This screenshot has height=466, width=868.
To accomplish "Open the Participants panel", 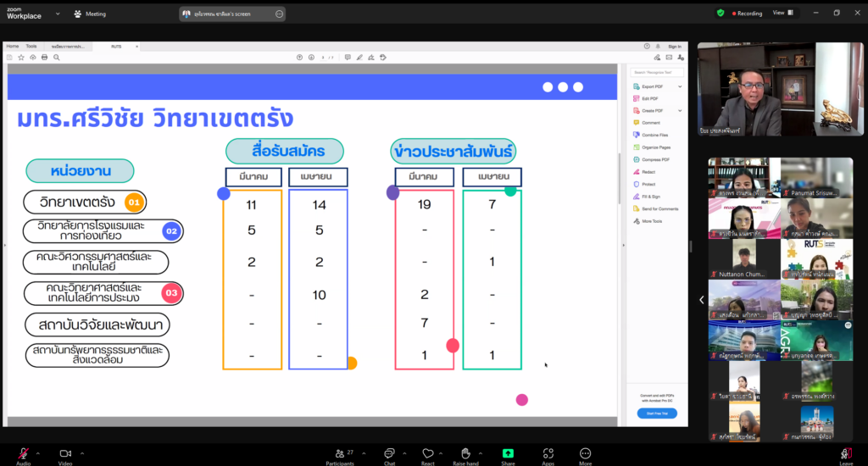I will (340, 454).
